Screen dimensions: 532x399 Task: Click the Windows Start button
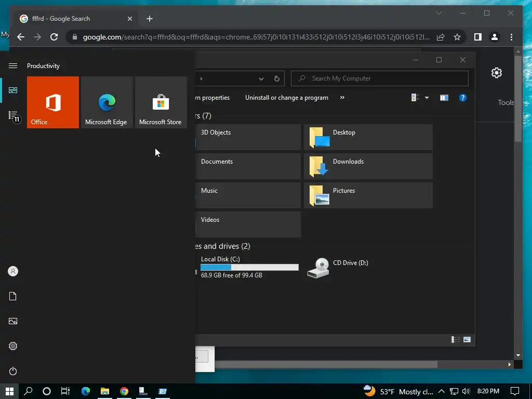pyautogui.click(x=9, y=391)
